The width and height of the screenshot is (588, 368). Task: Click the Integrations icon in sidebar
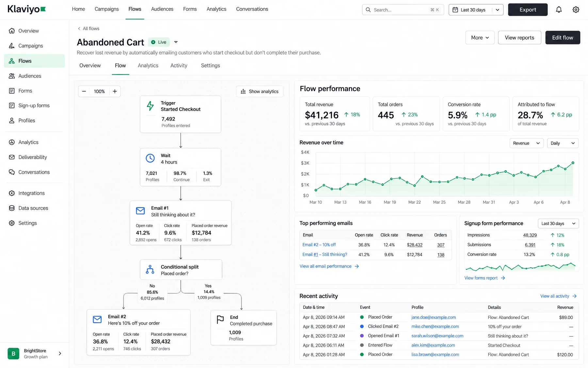click(x=12, y=193)
